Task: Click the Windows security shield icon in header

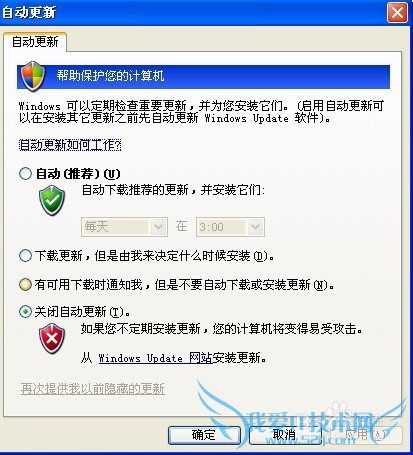Action: pos(32,76)
